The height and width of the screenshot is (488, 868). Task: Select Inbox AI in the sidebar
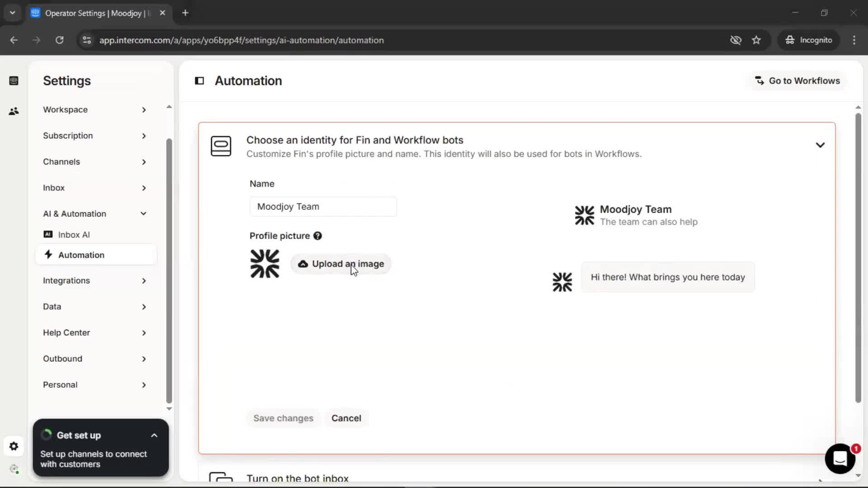(x=96, y=235)
